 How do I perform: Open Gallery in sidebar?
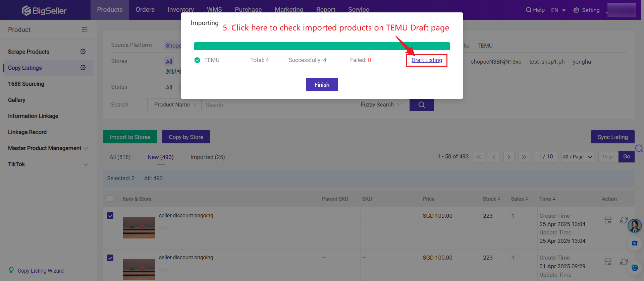click(17, 100)
